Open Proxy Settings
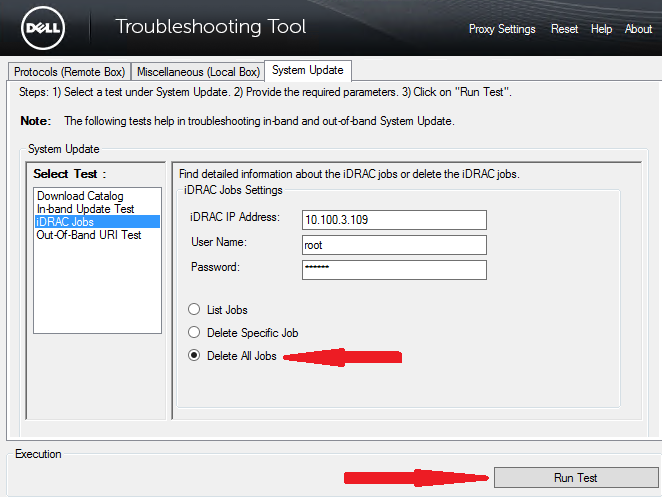Image resolution: width=662 pixels, height=497 pixels. click(502, 29)
